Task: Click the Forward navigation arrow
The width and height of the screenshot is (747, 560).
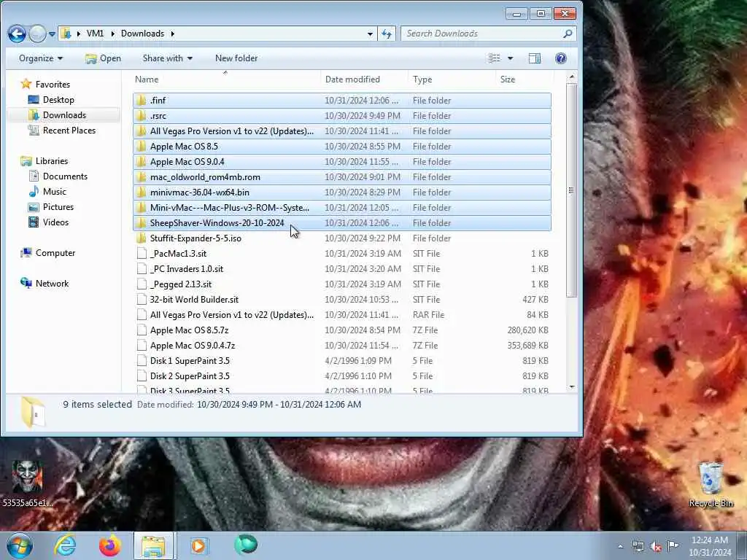Action: tap(37, 34)
